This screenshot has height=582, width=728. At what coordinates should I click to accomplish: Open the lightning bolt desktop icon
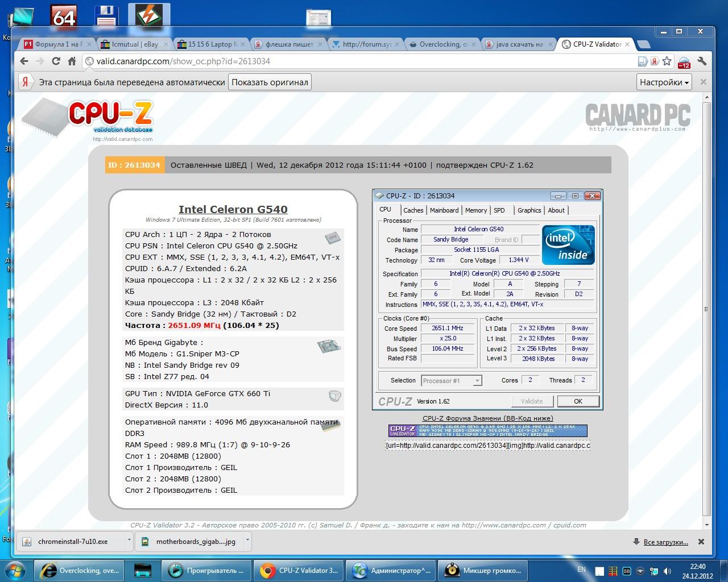tap(149, 16)
